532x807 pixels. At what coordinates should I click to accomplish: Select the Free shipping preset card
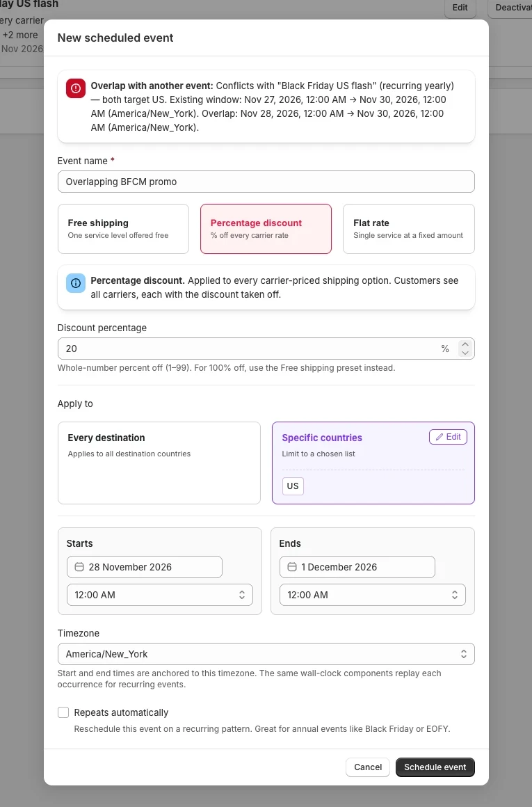tap(124, 229)
